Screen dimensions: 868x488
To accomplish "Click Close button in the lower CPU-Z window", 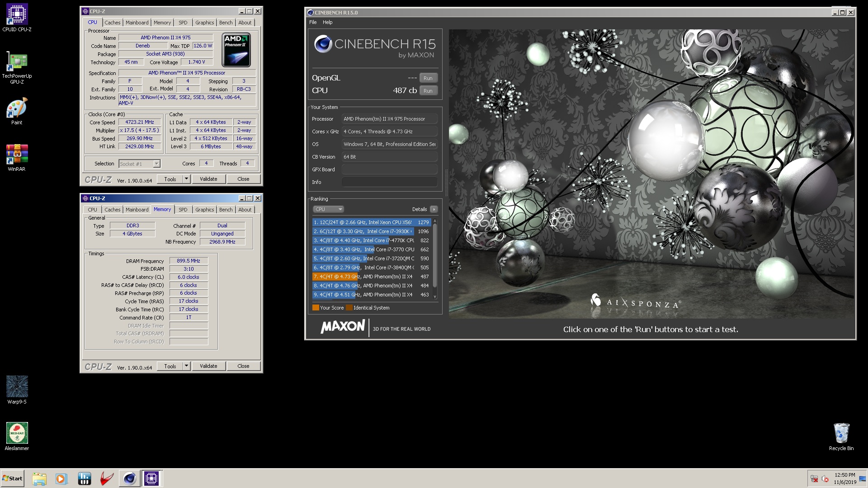I will point(243,366).
